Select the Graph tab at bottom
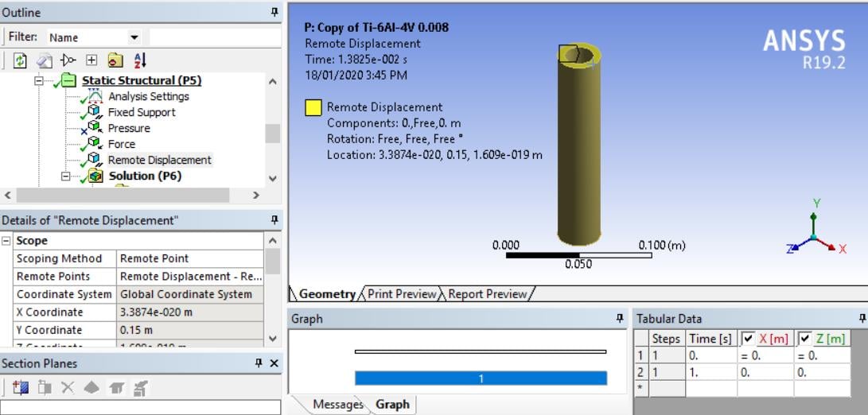The width and height of the screenshot is (868, 415). tap(392, 405)
